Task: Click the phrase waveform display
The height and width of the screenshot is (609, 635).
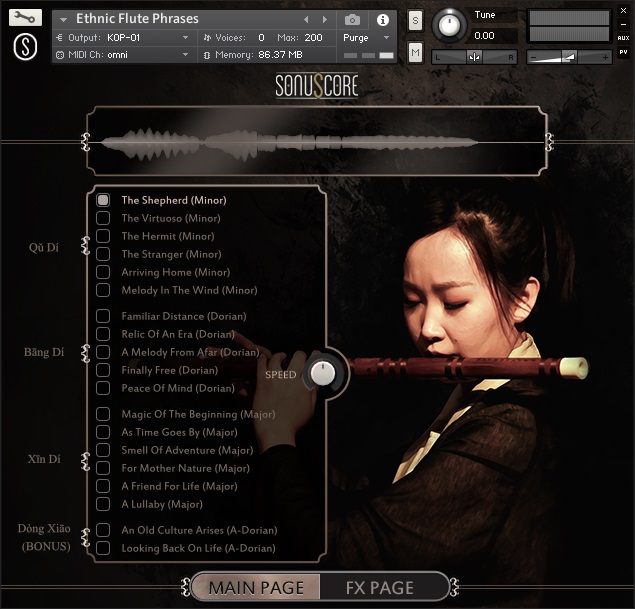Action: click(317, 141)
